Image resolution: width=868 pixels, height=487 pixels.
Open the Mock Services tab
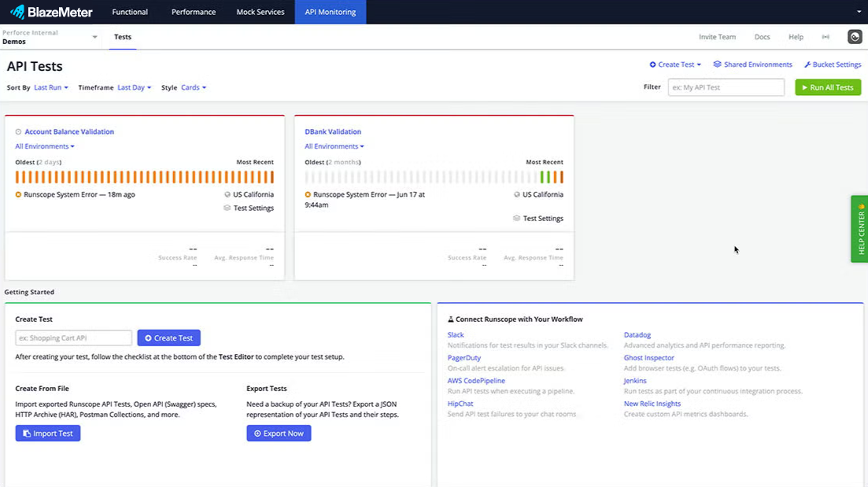point(260,12)
